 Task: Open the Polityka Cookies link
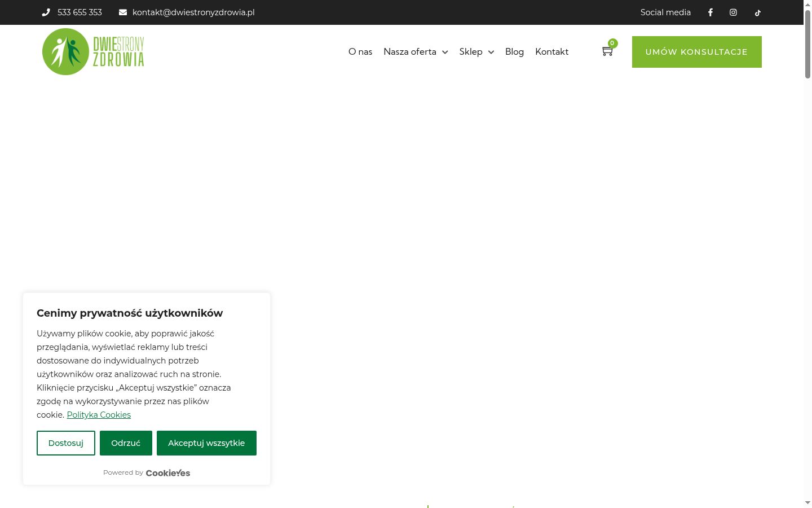(99, 415)
